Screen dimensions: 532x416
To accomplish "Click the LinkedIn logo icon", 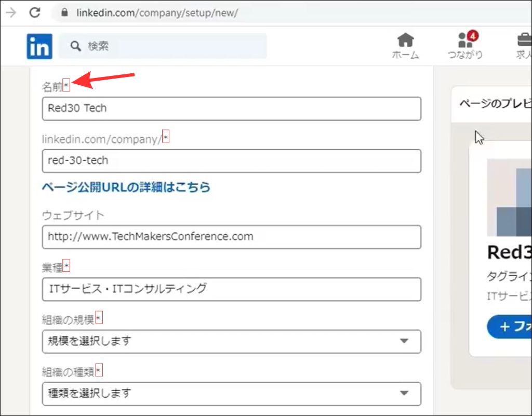I will 39,46.
